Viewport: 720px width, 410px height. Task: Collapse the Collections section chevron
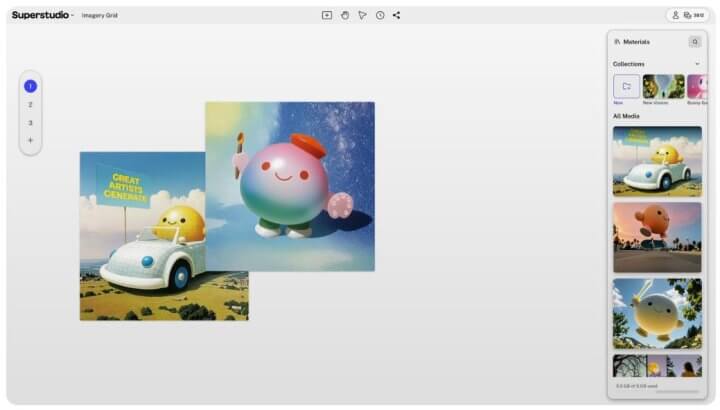697,64
